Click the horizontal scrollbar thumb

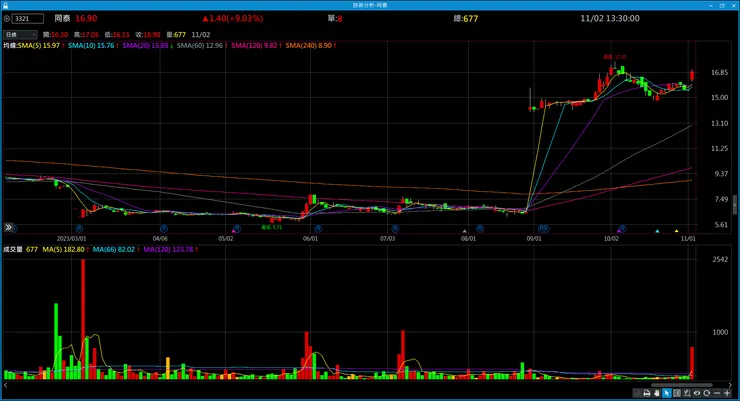682,385
